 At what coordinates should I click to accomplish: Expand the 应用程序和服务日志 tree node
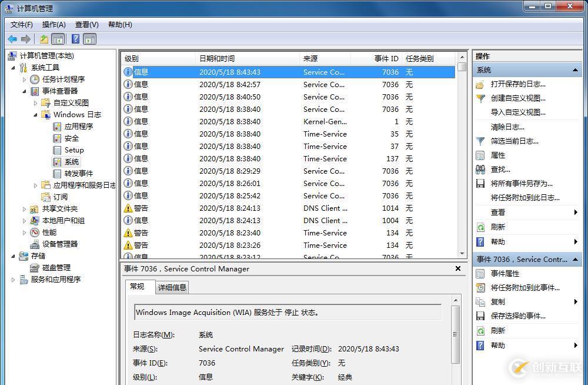pos(35,185)
